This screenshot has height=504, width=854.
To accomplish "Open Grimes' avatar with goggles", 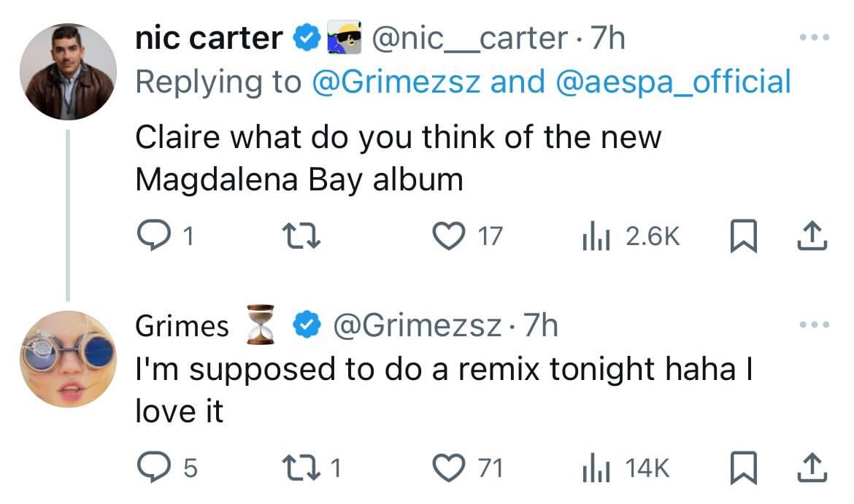I will (67, 359).
